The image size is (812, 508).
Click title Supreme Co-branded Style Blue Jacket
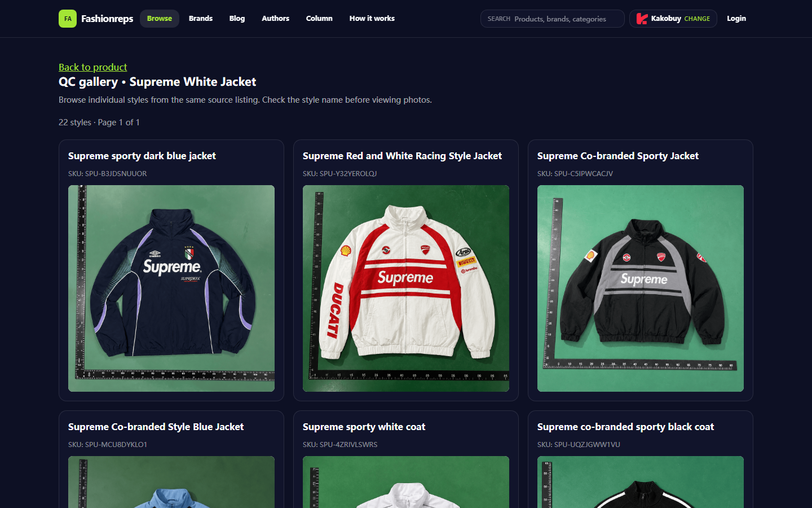tap(156, 427)
